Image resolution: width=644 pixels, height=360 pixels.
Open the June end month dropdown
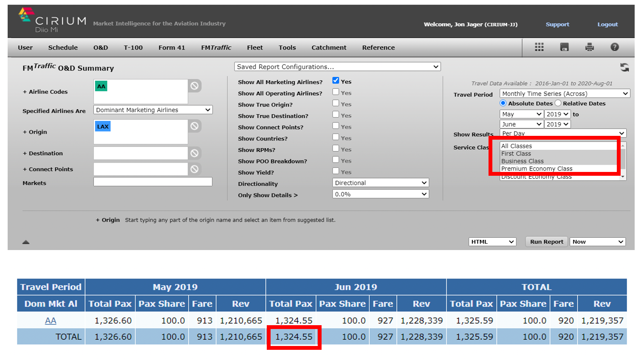[521, 124]
